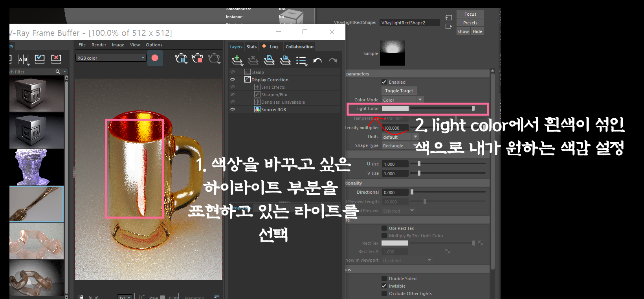
Task: Click the Light Color swatch
Action: [395, 108]
